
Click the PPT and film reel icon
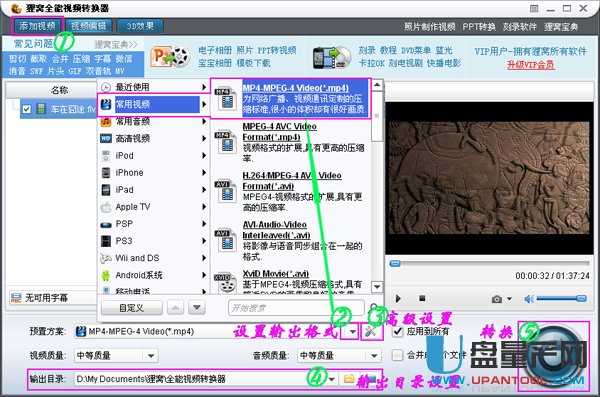coord(170,57)
